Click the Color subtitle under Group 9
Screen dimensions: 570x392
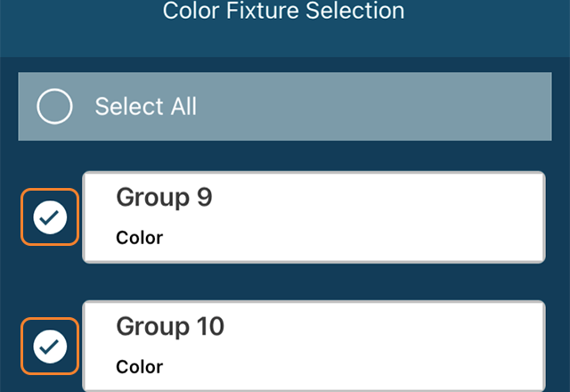[x=140, y=238]
